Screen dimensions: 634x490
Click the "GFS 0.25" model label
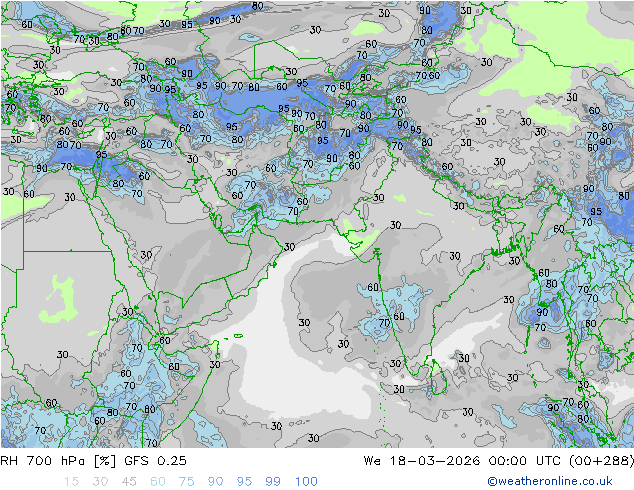[x=155, y=461]
